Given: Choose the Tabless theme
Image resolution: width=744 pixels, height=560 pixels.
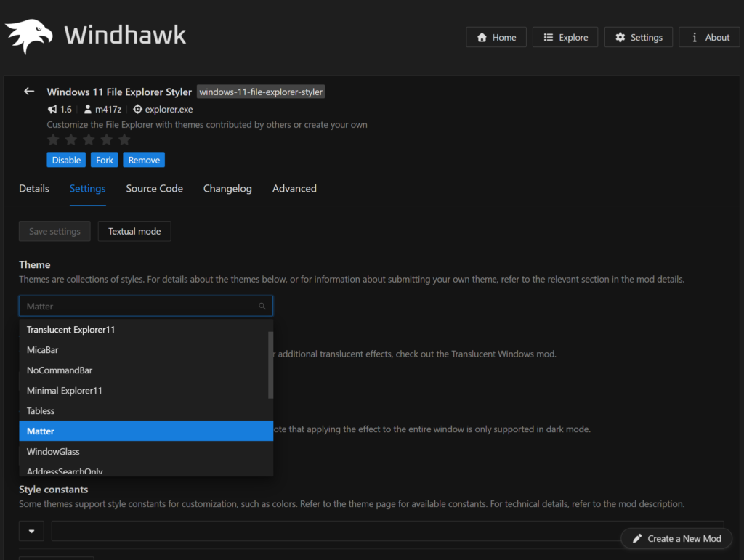Looking at the screenshot, I should (144, 411).
